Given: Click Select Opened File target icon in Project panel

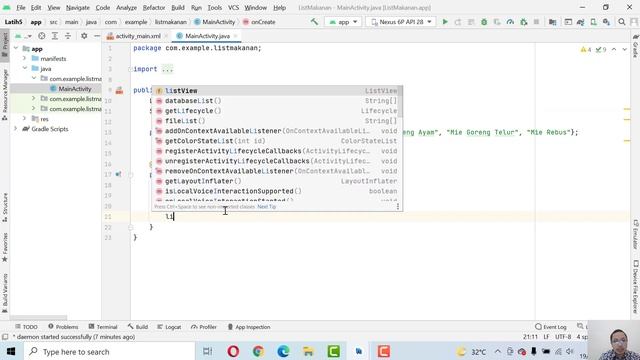Looking at the screenshot, I should (42, 36).
